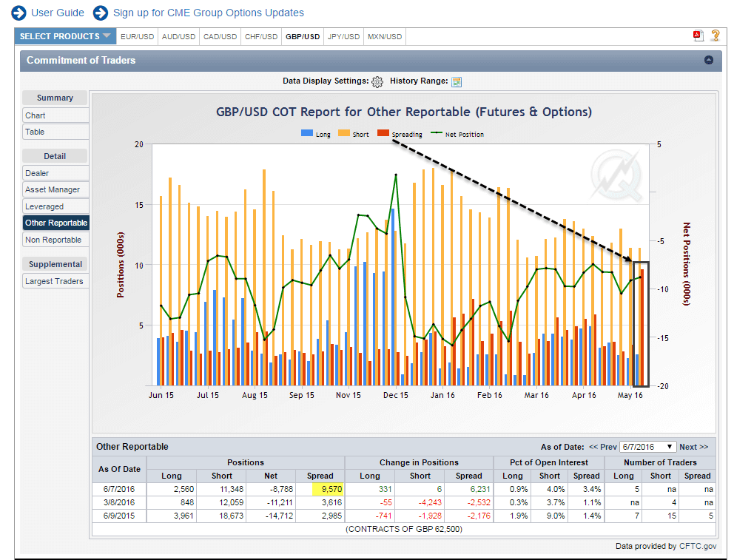Switch to the EUR/USD tab

point(137,35)
